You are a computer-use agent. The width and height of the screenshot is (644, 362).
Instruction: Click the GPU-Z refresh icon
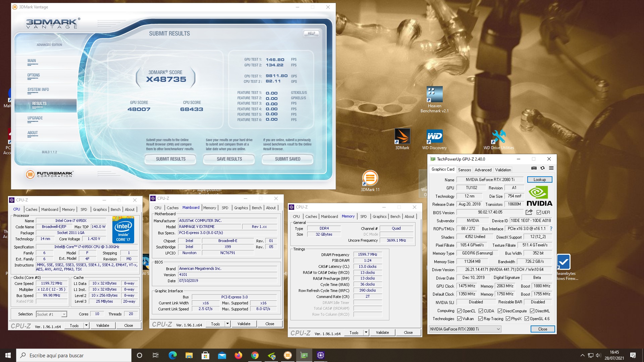point(542,168)
